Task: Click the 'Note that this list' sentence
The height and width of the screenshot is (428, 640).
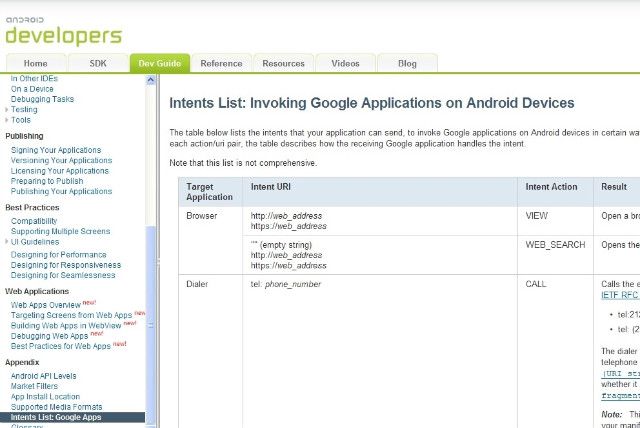Action: (x=243, y=163)
